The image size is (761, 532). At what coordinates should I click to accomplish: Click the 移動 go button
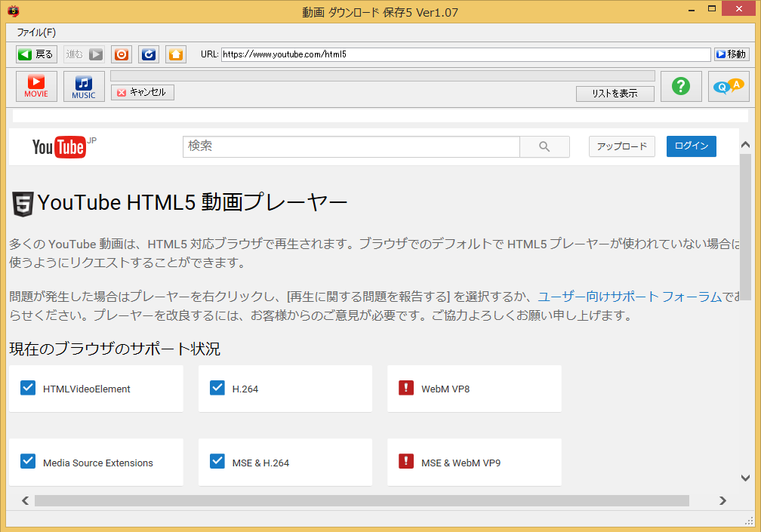pos(732,54)
